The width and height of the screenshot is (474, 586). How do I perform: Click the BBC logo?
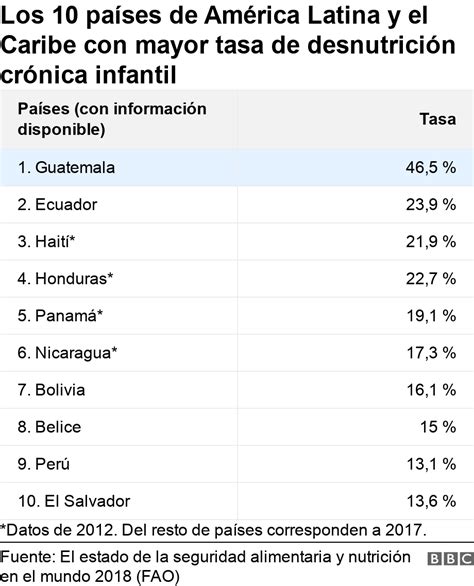[x=450, y=558]
